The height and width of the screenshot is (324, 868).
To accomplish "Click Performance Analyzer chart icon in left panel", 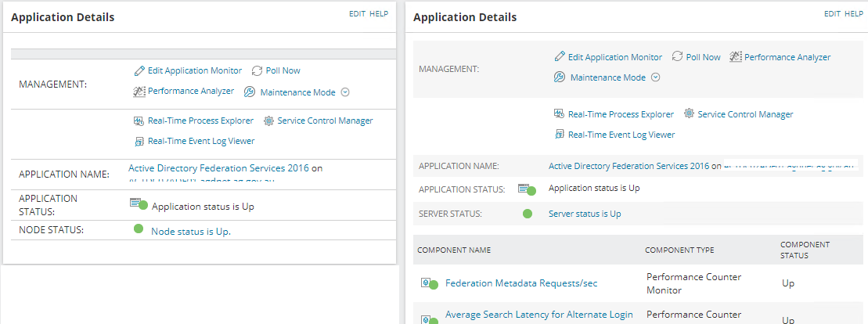I will [x=139, y=92].
